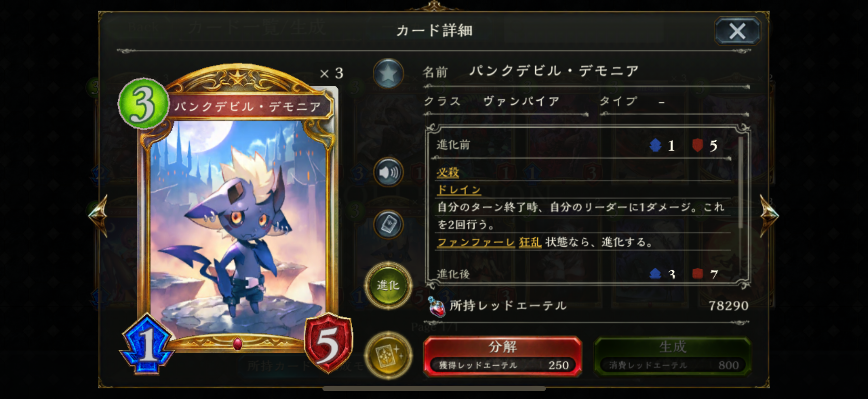Close the card detail dialog

(737, 31)
